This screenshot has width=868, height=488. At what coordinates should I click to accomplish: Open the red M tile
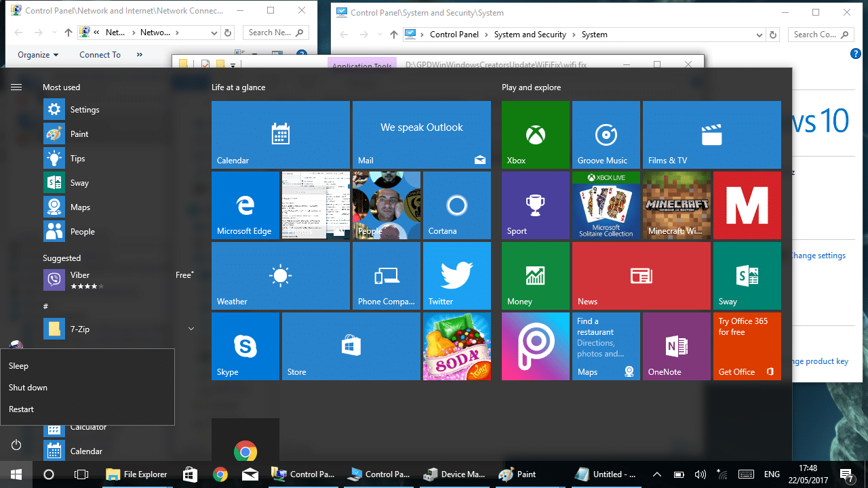[x=747, y=205]
